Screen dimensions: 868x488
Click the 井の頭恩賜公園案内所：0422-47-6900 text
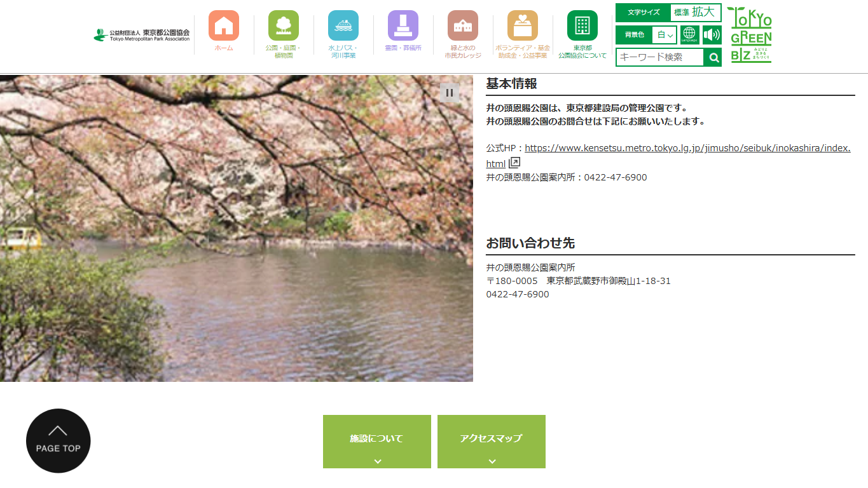[567, 177]
